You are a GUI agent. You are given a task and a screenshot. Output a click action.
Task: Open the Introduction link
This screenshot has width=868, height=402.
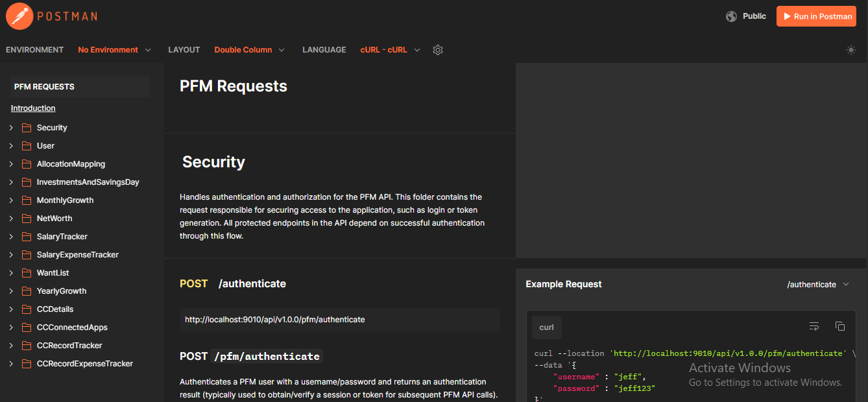[33, 108]
